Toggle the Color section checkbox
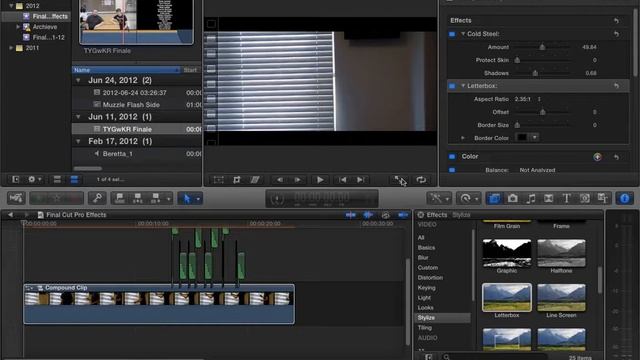This screenshot has height=360, width=640. click(x=452, y=157)
